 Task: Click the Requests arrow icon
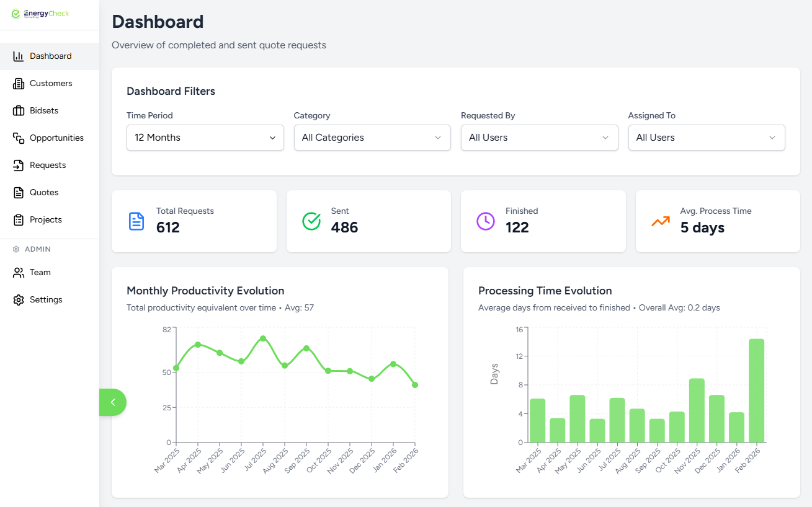pyautogui.click(x=19, y=165)
